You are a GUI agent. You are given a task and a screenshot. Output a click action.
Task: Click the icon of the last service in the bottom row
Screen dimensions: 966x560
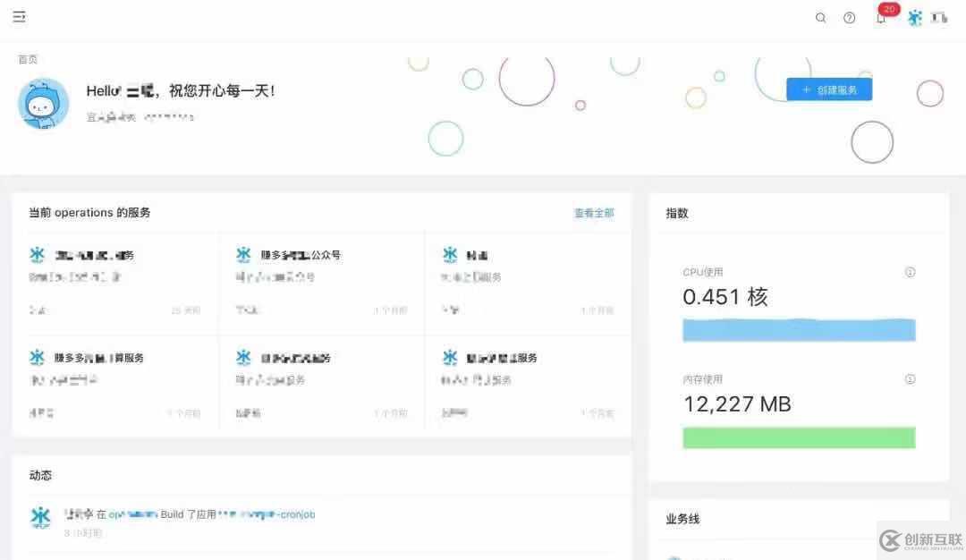click(x=450, y=357)
